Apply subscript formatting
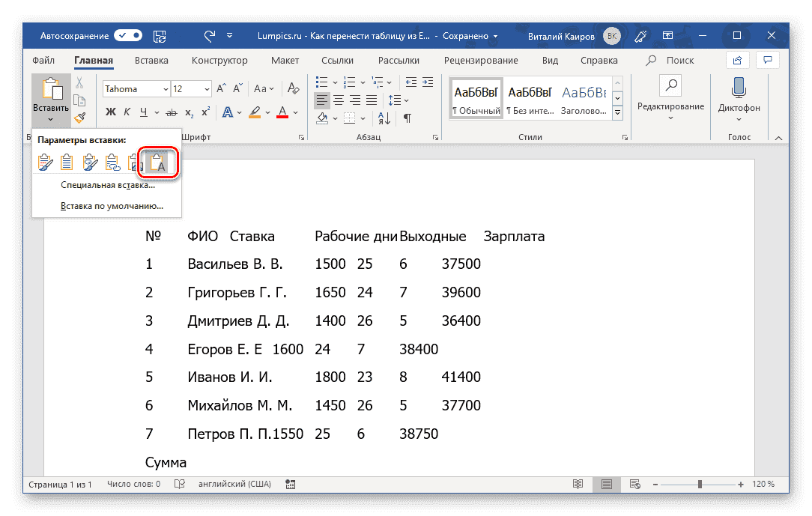 pos(190,113)
